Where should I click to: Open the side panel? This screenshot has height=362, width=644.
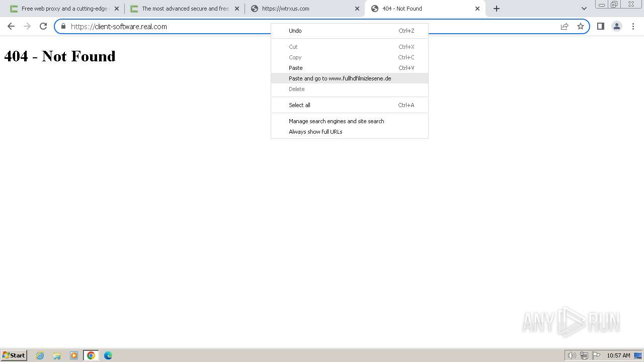coord(600,26)
